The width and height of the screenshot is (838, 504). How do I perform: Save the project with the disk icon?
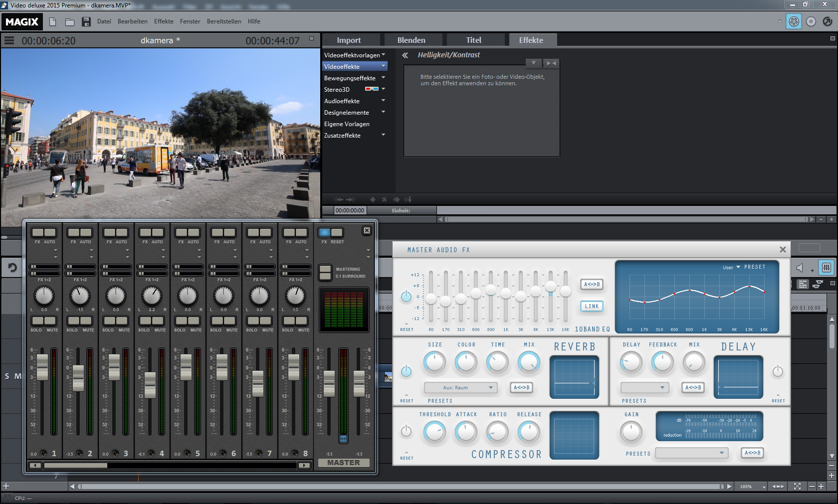coord(86,21)
